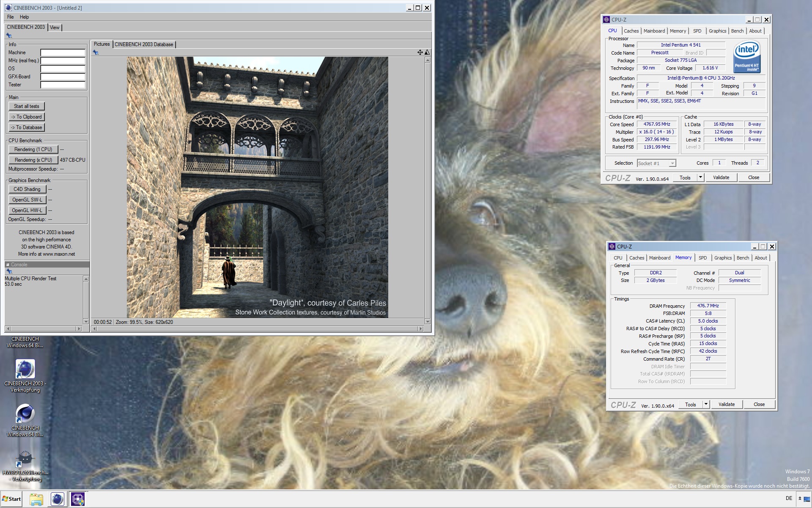Screen dimensions: 812x508
Task: Click the pin icon under the CINEBENCH 2003 tab
Action: tap(9, 36)
